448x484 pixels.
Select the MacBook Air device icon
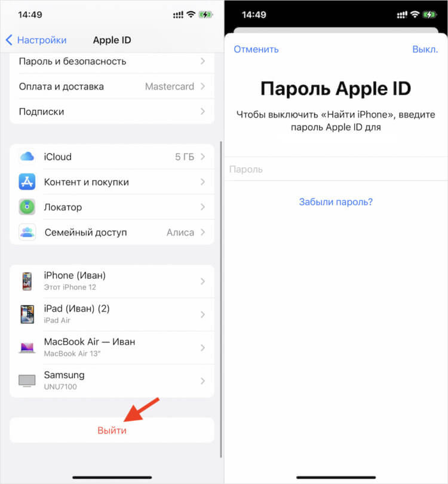click(x=27, y=348)
